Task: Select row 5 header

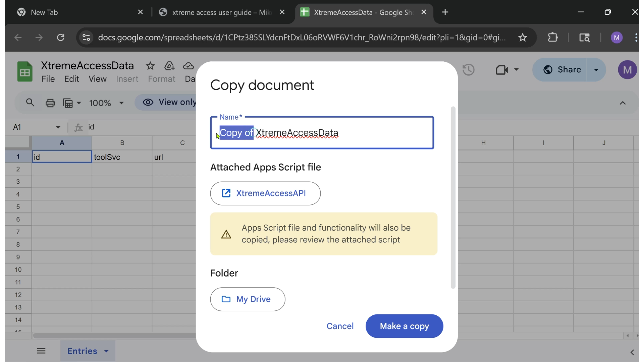Action: [x=18, y=207]
